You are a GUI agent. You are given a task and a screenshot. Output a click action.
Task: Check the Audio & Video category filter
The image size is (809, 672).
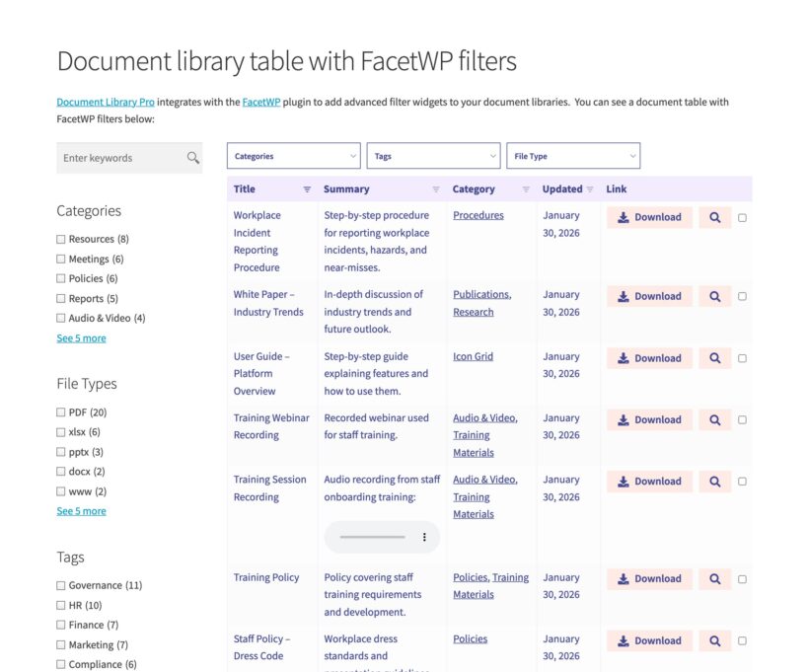pyautogui.click(x=61, y=318)
